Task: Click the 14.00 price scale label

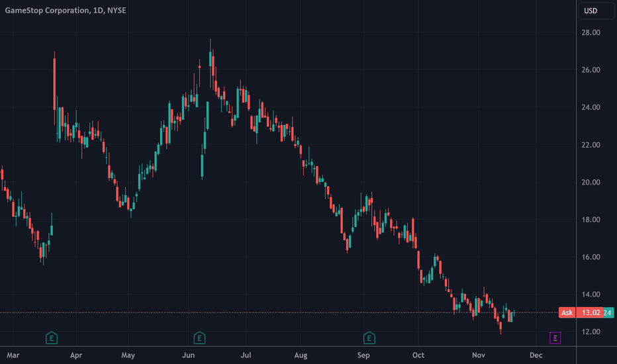Action: [x=591, y=295]
